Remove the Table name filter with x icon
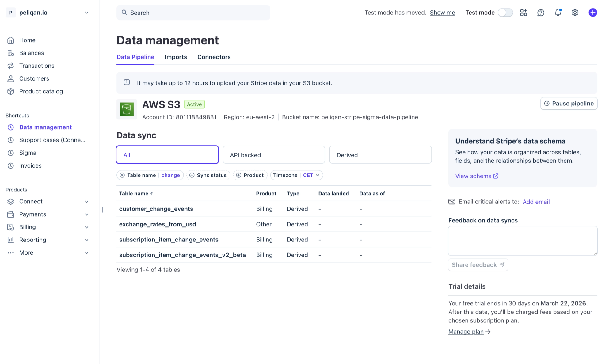The image size is (613, 364). pyautogui.click(x=122, y=175)
